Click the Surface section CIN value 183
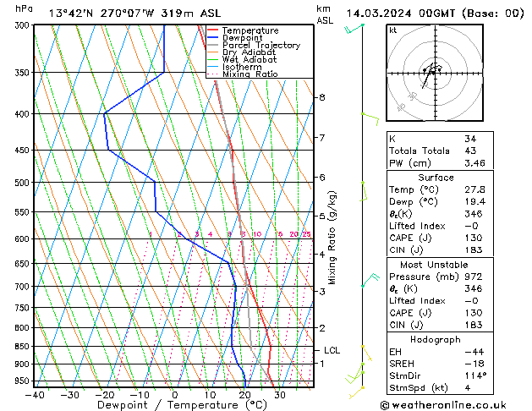 click(x=474, y=250)
